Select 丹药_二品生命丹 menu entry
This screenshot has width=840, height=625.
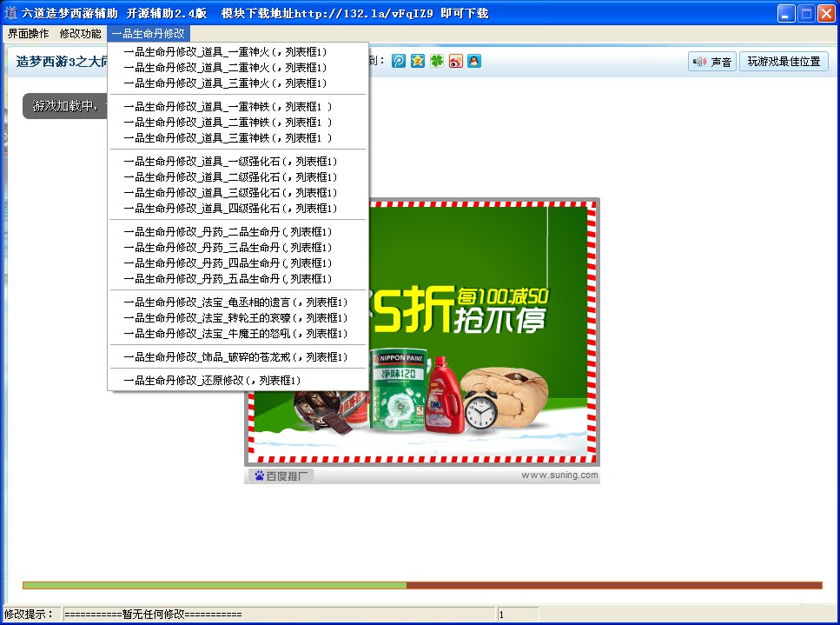238,231
